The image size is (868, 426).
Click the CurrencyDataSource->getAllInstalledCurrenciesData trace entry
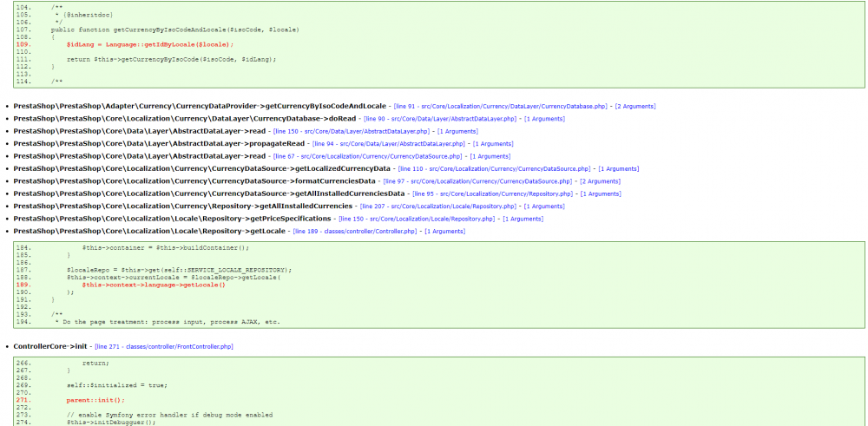(x=208, y=193)
